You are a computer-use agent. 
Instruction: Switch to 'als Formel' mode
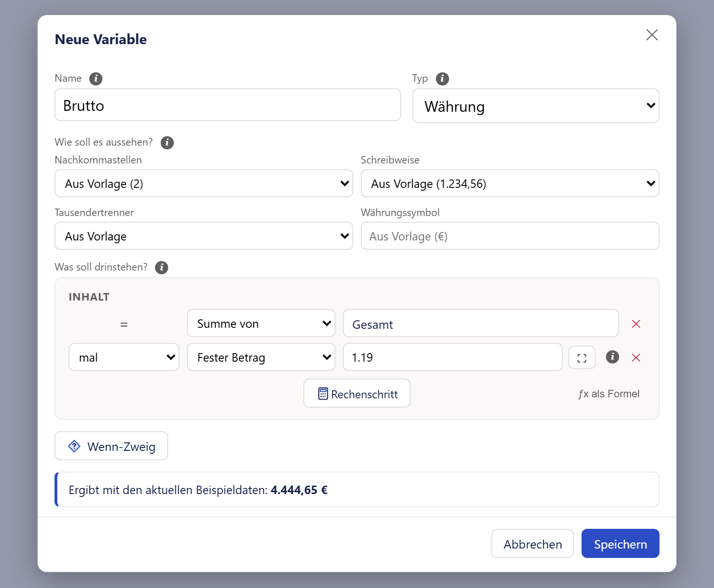(x=609, y=394)
